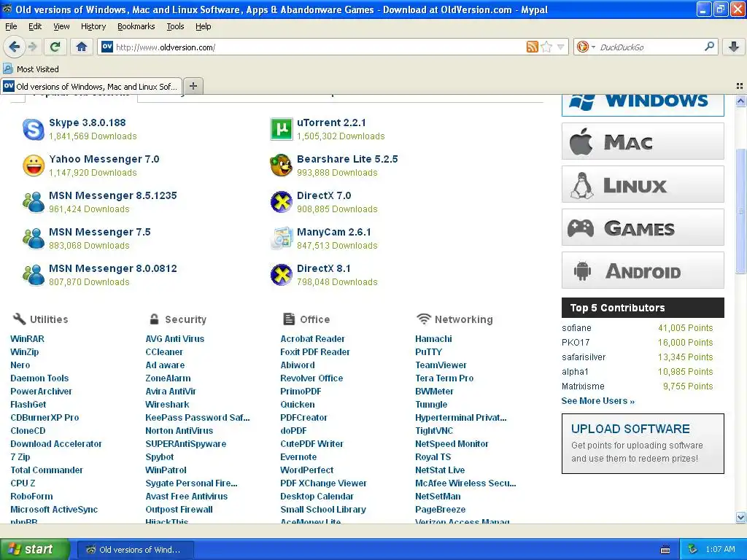Open the Linux platform button
Screen dimensions: 747x560
pyautogui.click(x=643, y=184)
